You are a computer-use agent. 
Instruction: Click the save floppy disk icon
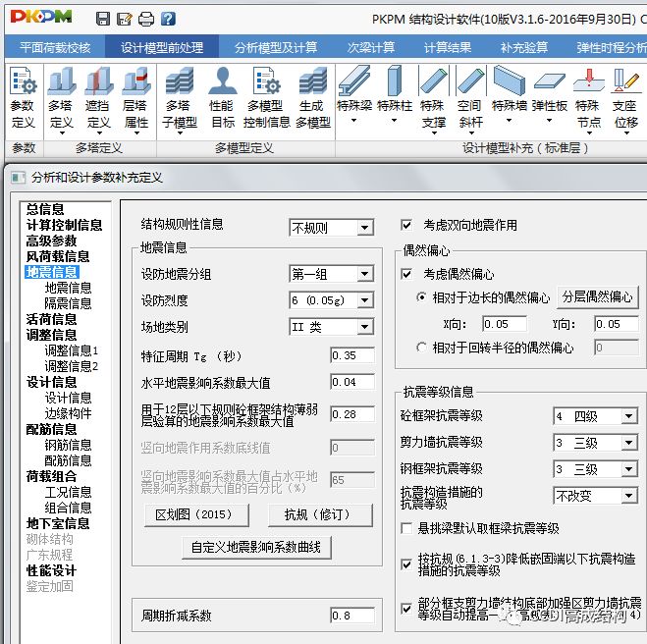(x=103, y=19)
